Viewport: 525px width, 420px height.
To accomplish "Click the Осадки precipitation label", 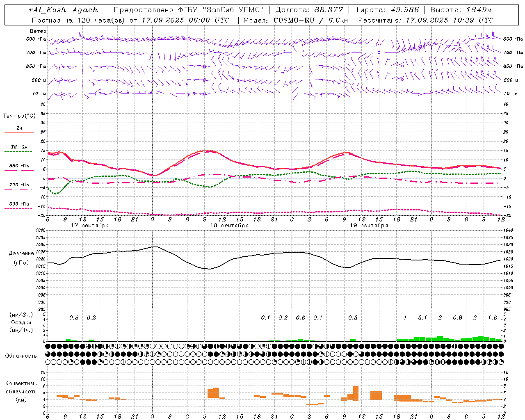I will click(21, 323).
